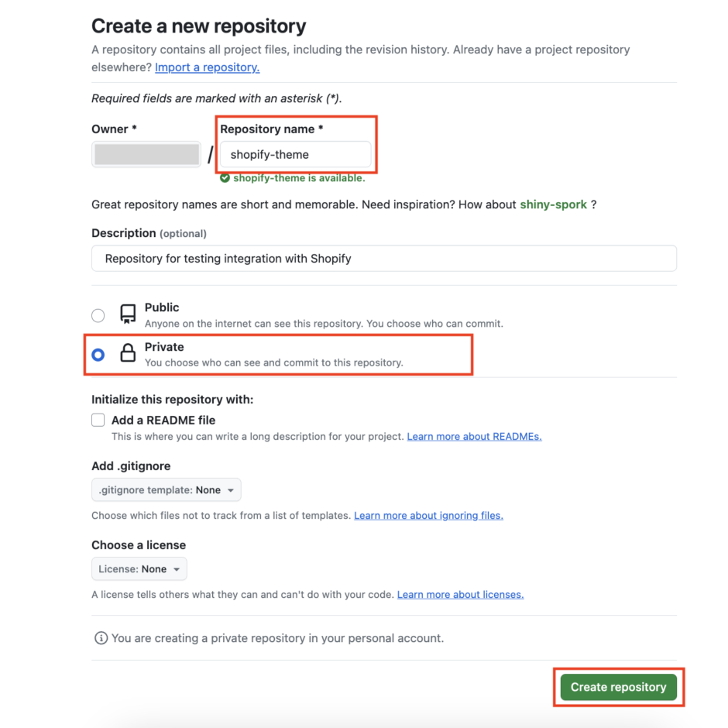Image resolution: width=728 pixels, height=728 pixels.
Task: Open the Import a repository link
Action: [x=207, y=67]
